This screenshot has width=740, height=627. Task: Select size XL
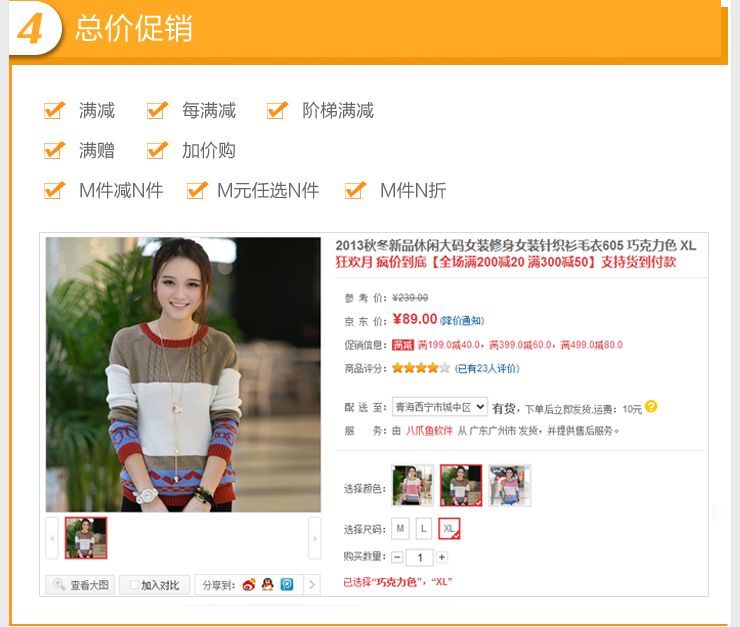click(449, 528)
